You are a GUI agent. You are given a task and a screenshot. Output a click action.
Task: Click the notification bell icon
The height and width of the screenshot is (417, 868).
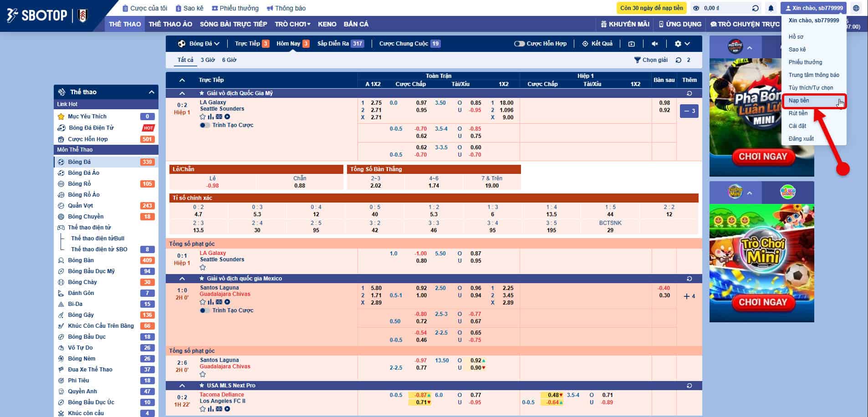point(771,8)
